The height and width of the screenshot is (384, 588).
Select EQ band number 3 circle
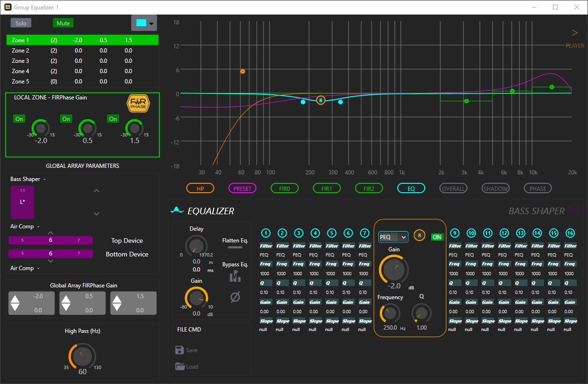coord(299,233)
